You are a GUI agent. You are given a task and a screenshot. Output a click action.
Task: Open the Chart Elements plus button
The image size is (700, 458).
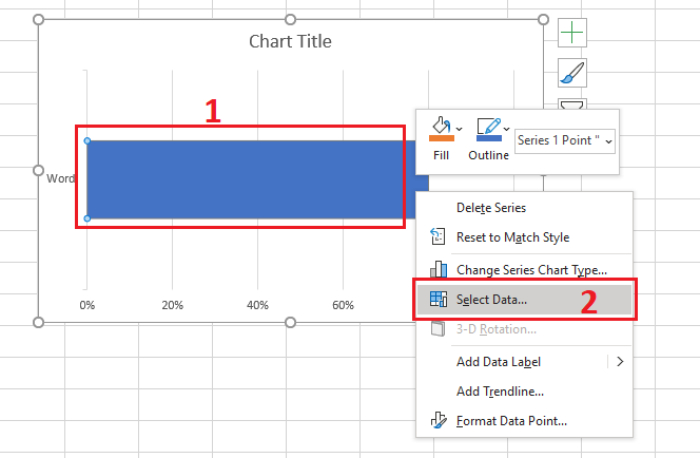[572, 33]
